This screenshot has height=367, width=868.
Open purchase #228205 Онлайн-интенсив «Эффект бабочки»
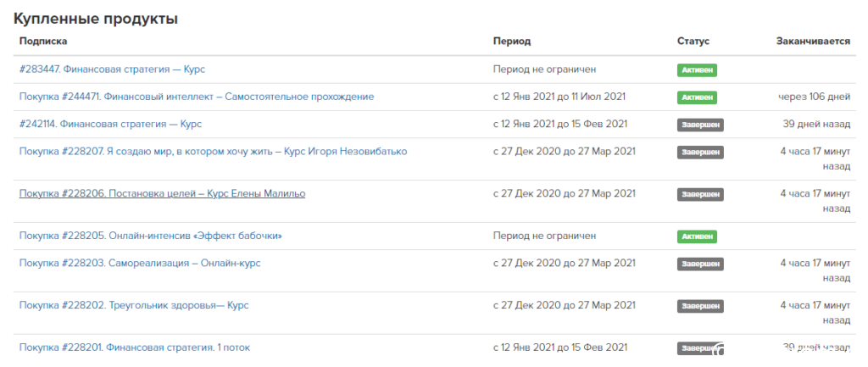(x=151, y=236)
